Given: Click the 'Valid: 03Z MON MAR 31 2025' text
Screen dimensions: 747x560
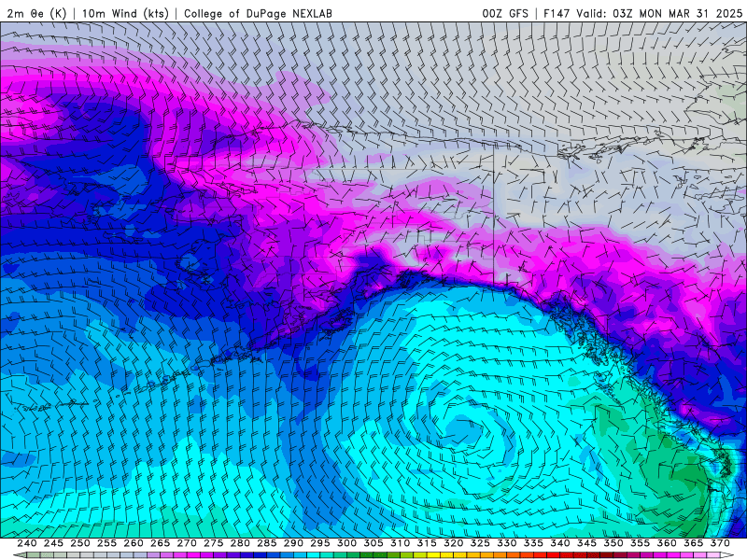Looking at the screenshot, I should pos(659,13).
